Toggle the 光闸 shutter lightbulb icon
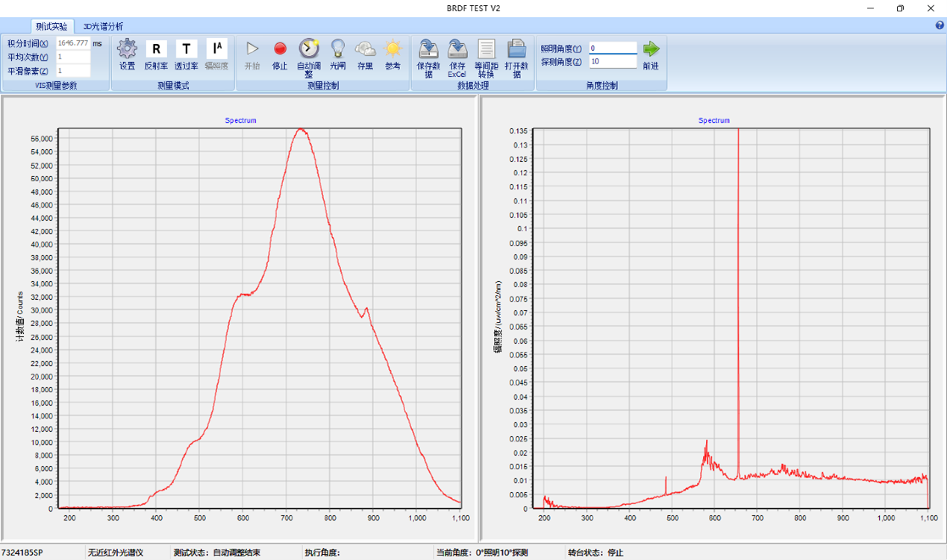947x560 pixels. (337, 49)
